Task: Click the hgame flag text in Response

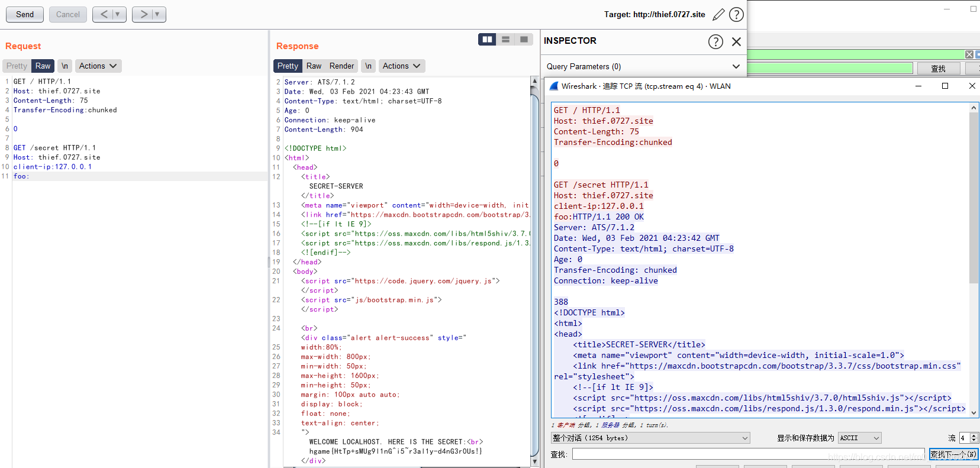Action: 396,451
